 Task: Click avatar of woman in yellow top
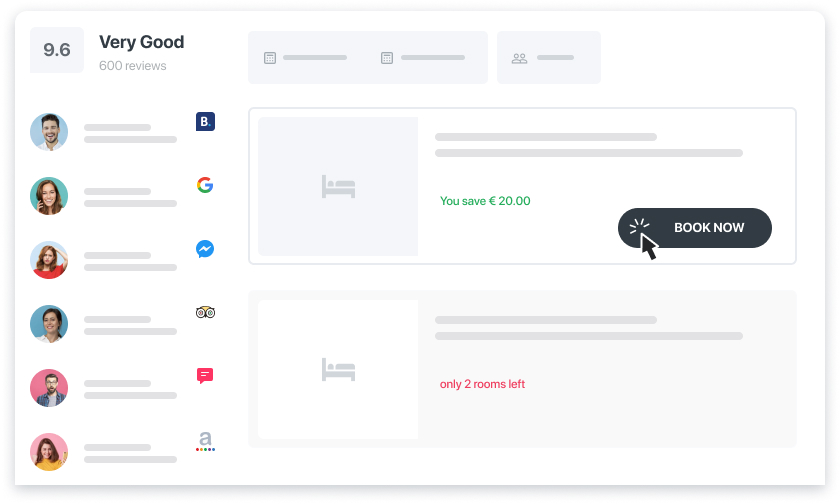point(49,452)
